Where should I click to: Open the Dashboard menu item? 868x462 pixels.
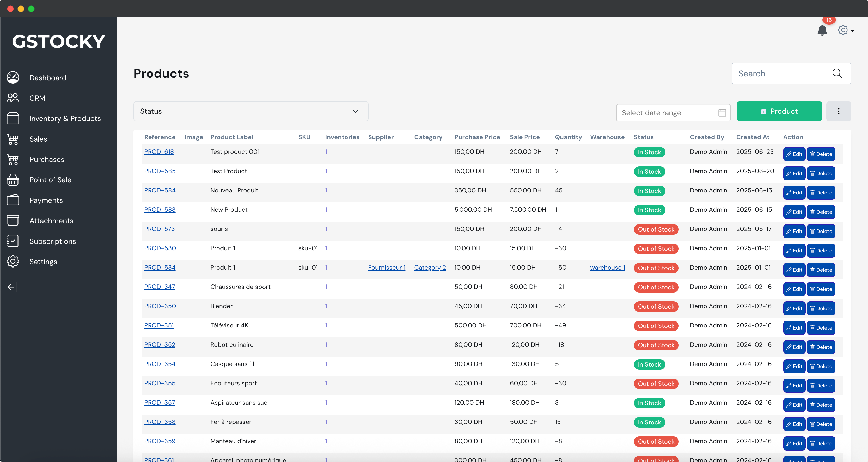(x=48, y=78)
